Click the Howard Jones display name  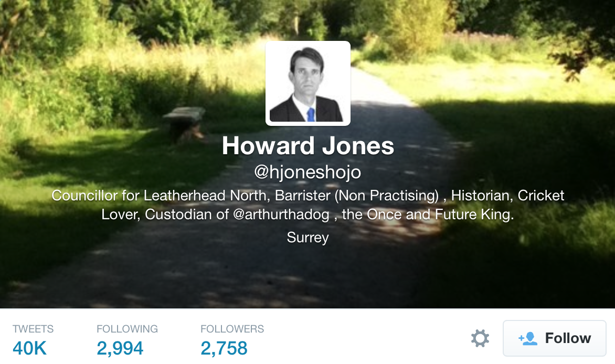tap(308, 146)
